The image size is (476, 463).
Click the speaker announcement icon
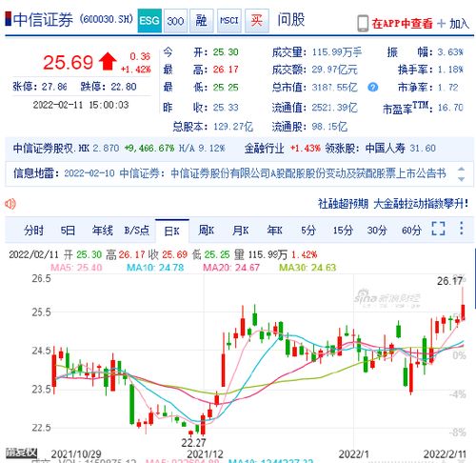(x=10, y=204)
